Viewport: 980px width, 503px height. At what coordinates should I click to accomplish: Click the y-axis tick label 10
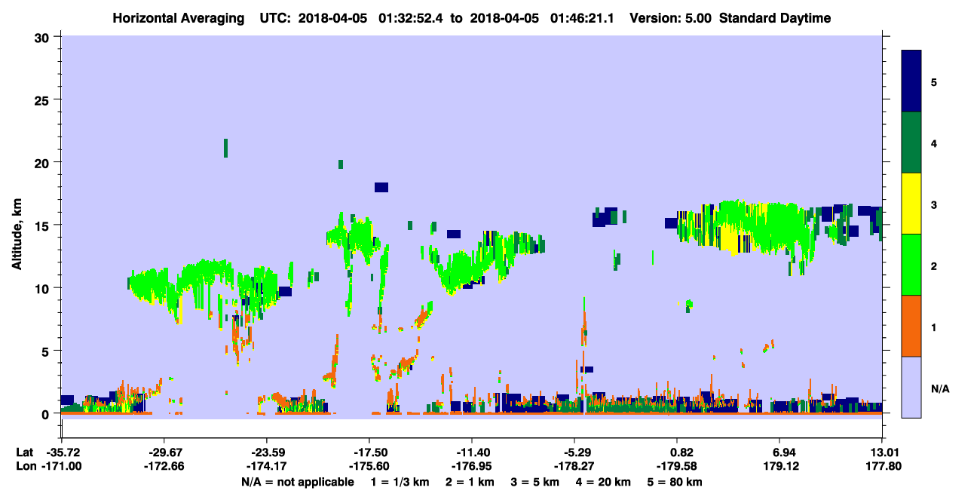tap(44, 288)
